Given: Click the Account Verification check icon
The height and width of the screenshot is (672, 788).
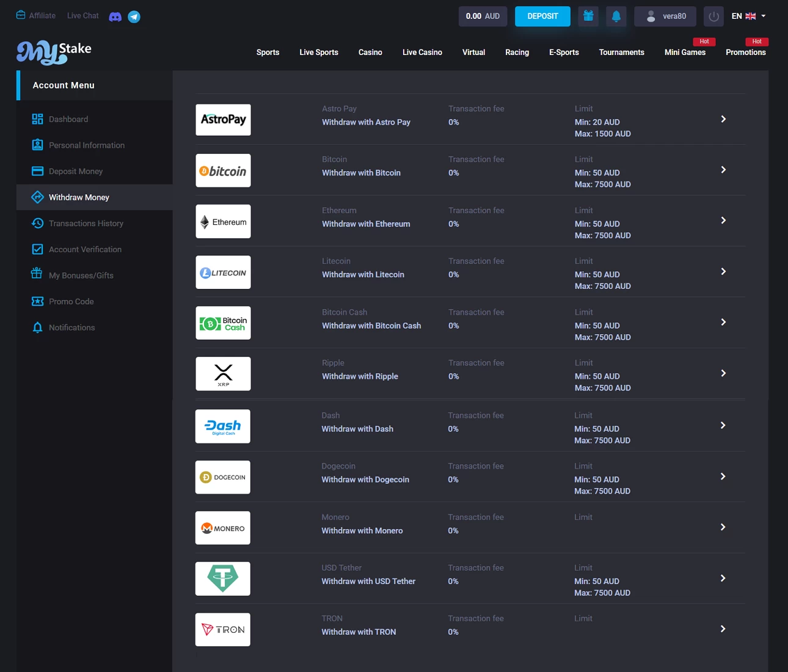Looking at the screenshot, I should [x=37, y=249].
